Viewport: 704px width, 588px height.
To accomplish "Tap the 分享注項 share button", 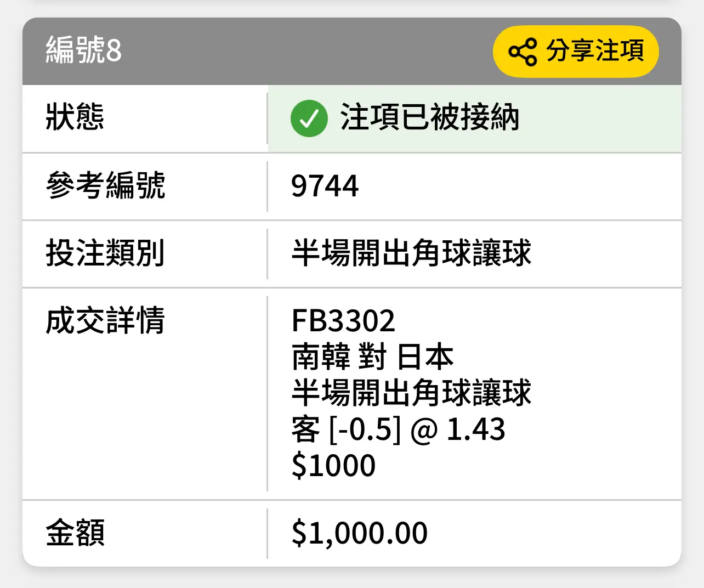I will 576,51.
